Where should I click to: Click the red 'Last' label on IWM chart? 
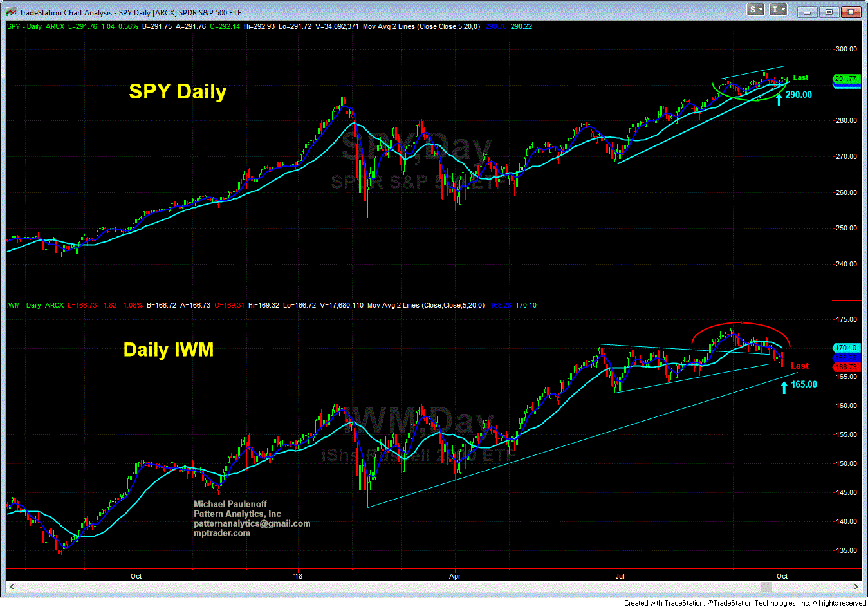[x=800, y=366]
